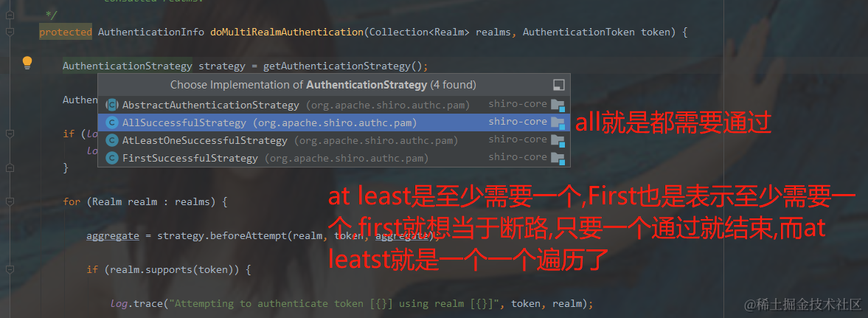Viewport: 868px width, 318px height.
Task: Click the yellow lightbulb intention icon
Action: coord(27,63)
